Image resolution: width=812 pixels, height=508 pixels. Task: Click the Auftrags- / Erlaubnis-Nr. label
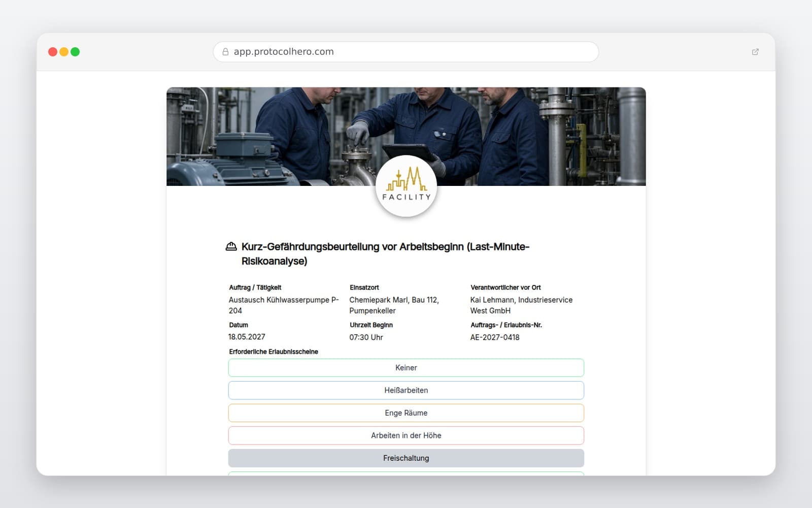pyautogui.click(x=506, y=325)
